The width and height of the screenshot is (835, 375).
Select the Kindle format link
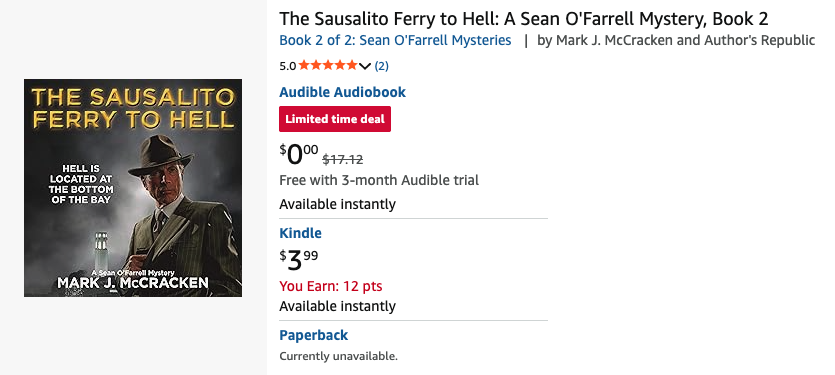[x=300, y=233]
